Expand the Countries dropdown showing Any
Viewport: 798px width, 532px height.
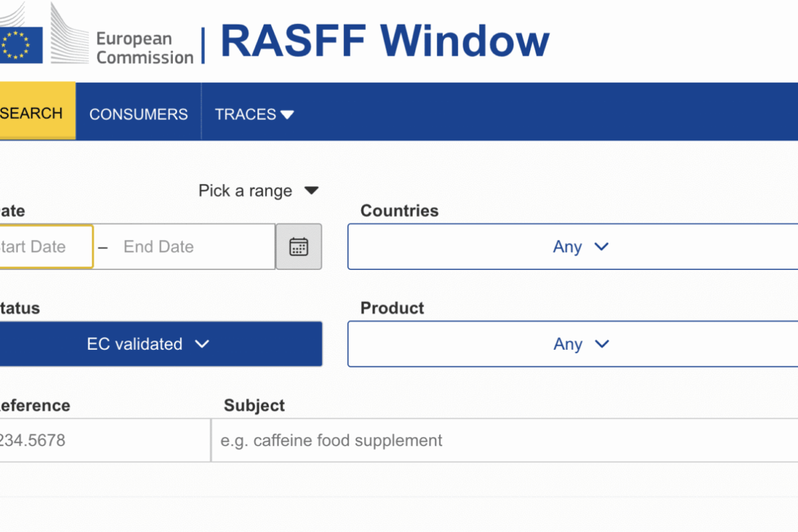coord(572,247)
